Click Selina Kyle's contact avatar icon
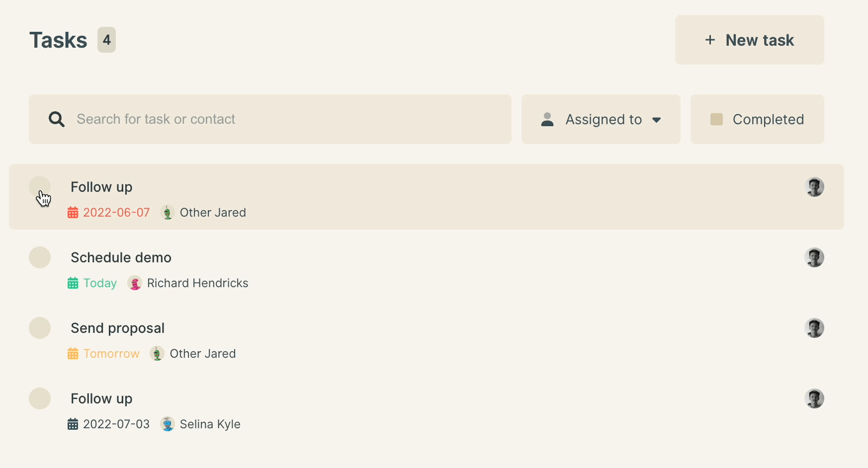Screen dimensions: 868x468 (x=168, y=424)
